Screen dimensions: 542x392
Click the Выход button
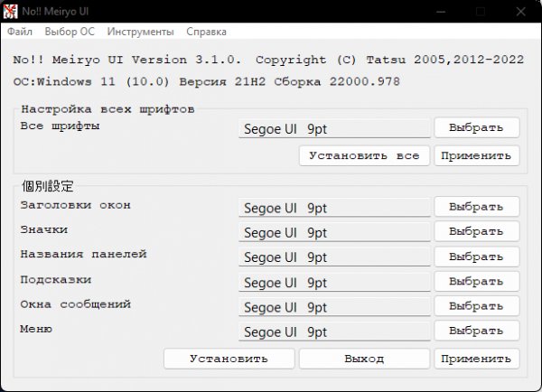[364, 359]
